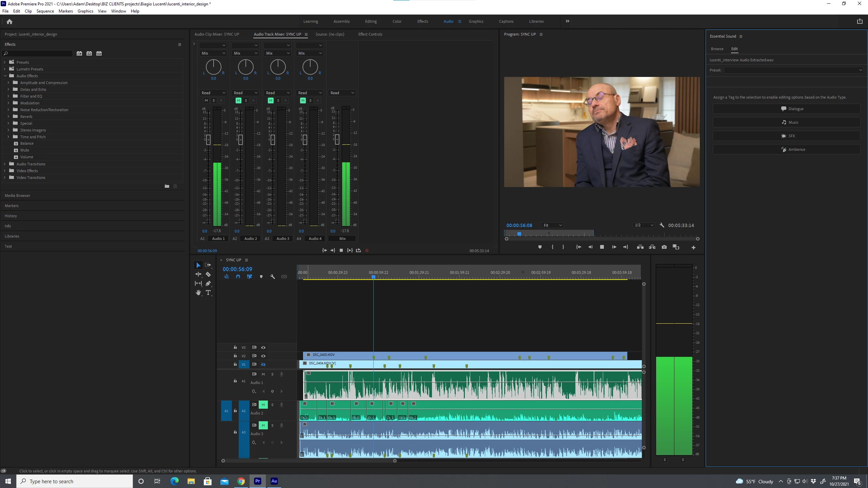Toggle V2 track output eye icon
The width and height of the screenshot is (868, 488).
tap(263, 356)
